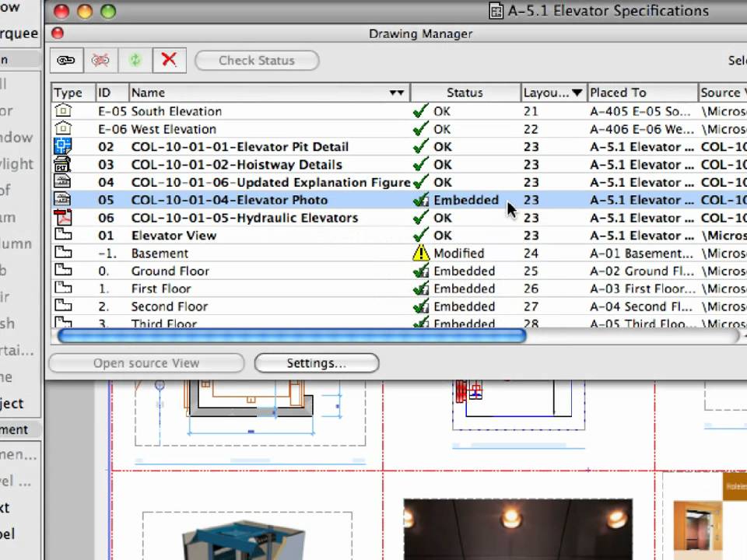Viewport: 747px width, 560px height.
Task: Select the E-05 South Elevation row
Action: pyautogui.click(x=399, y=111)
